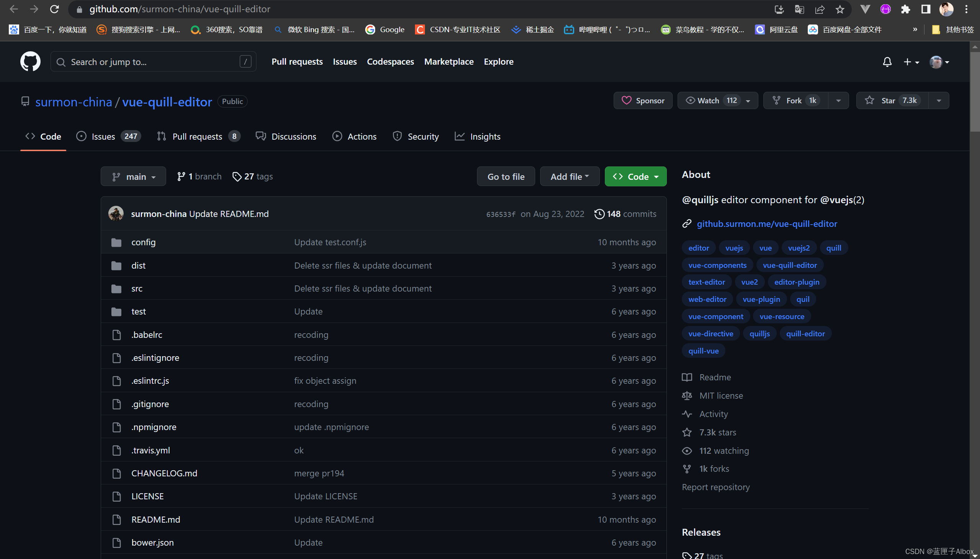Screen dimensions: 980x559
Task: Focus the Search or jump to field
Action: coord(153,62)
